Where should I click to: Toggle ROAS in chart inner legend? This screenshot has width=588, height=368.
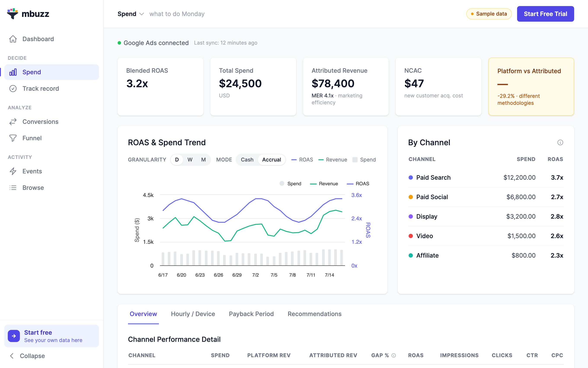click(x=358, y=184)
